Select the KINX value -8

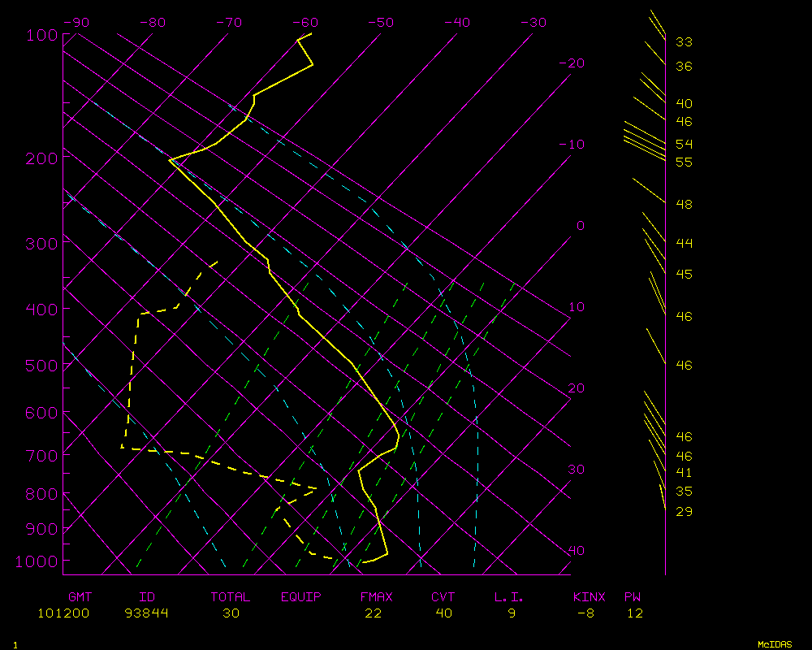(585, 613)
